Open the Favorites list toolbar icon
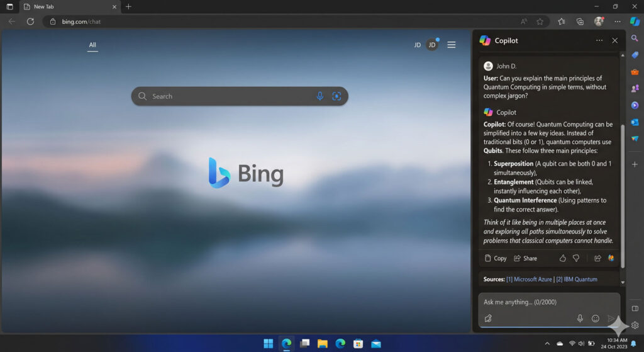 tap(562, 21)
